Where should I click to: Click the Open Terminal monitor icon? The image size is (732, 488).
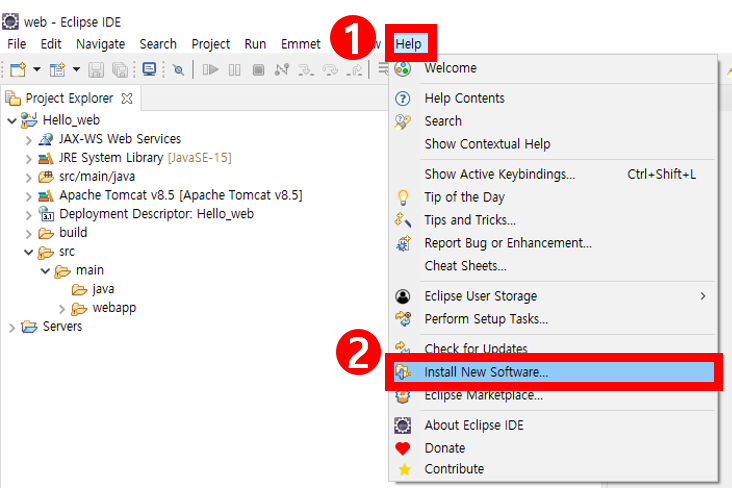[x=149, y=70]
